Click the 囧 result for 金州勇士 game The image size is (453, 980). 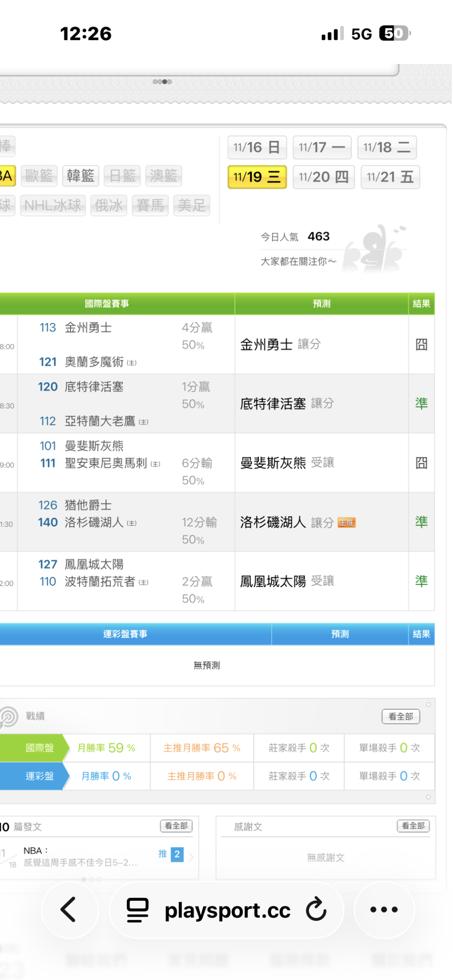pyautogui.click(x=422, y=344)
